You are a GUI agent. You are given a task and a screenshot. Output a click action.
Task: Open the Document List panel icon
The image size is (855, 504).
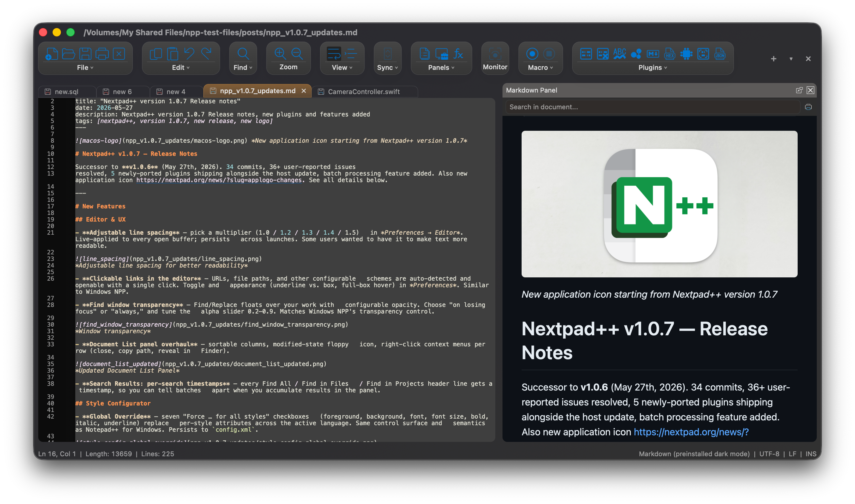(x=425, y=54)
